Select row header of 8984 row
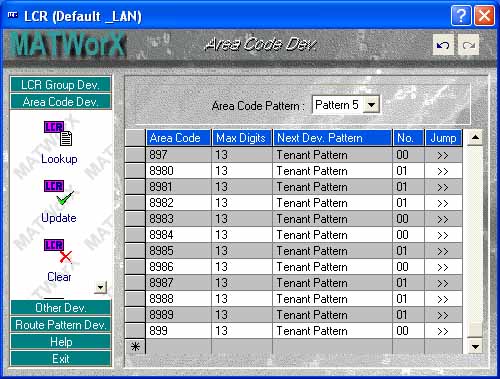The height and width of the screenshot is (379, 500). (x=135, y=235)
